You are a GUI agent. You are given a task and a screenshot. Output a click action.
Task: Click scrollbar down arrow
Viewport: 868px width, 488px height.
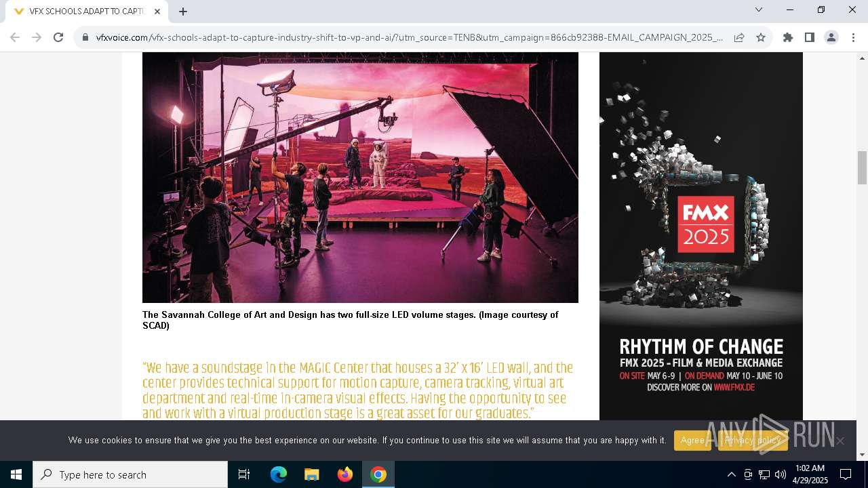point(863,455)
